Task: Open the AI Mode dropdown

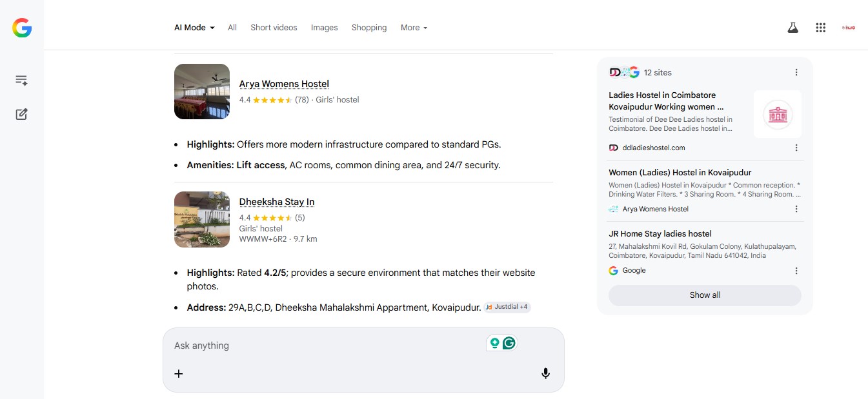Action: coord(194,28)
